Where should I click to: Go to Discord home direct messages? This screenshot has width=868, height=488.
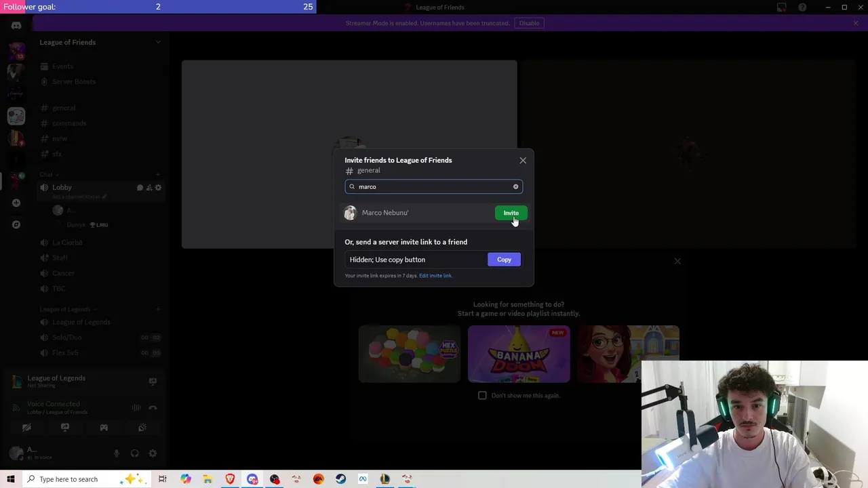click(16, 26)
